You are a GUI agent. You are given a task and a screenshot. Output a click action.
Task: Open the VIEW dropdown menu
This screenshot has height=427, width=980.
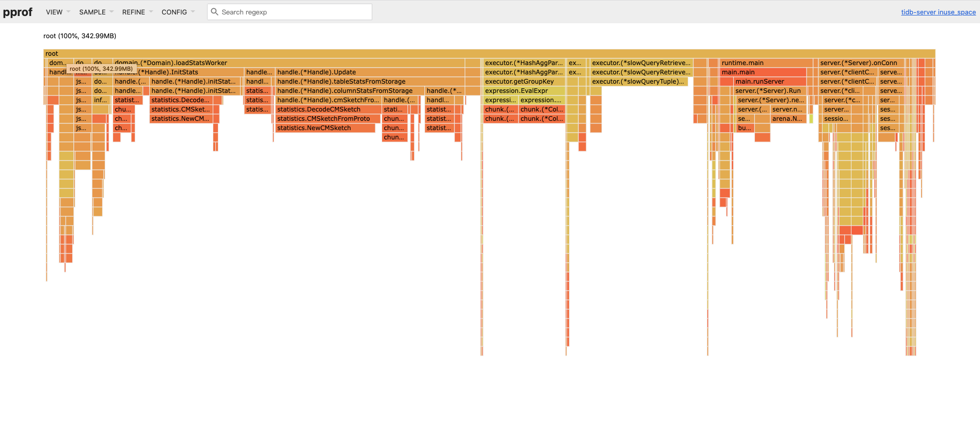click(x=57, y=12)
